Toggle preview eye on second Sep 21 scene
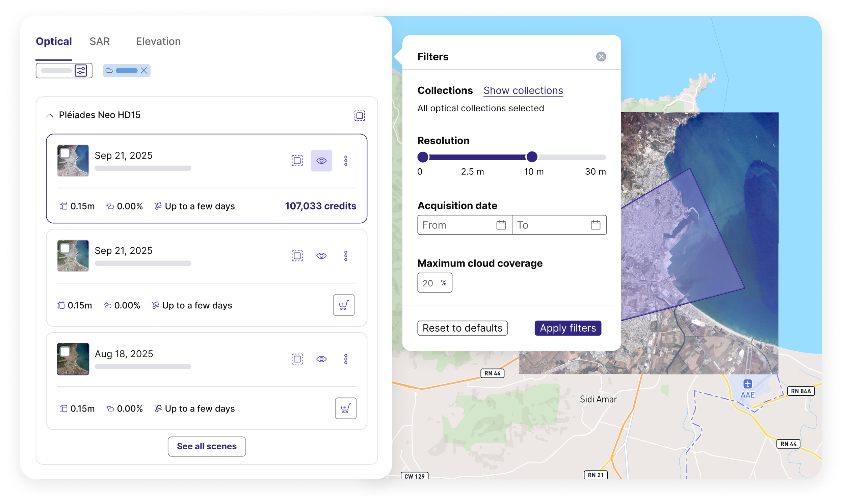The height and width of the screenshot is (504, 844). [321, 256]
